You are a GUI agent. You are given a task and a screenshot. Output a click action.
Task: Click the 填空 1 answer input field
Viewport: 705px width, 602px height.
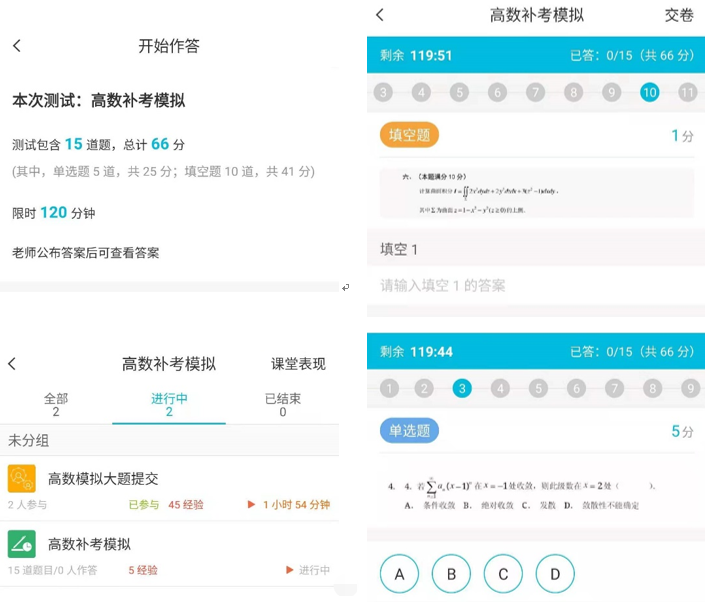535,286
